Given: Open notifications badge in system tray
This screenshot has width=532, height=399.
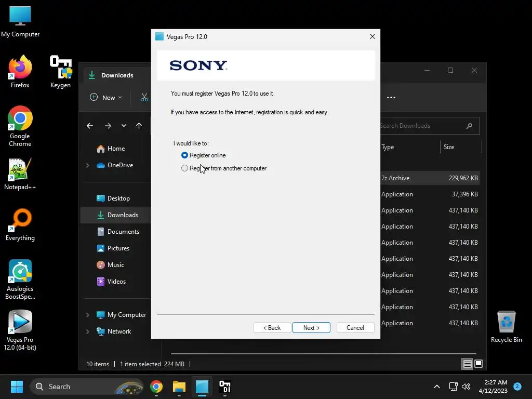Looking at the screenshot, I should tap(517, 387).
